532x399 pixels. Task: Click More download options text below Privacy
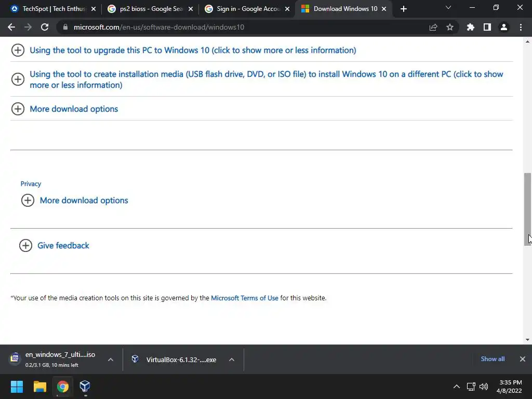84,200
